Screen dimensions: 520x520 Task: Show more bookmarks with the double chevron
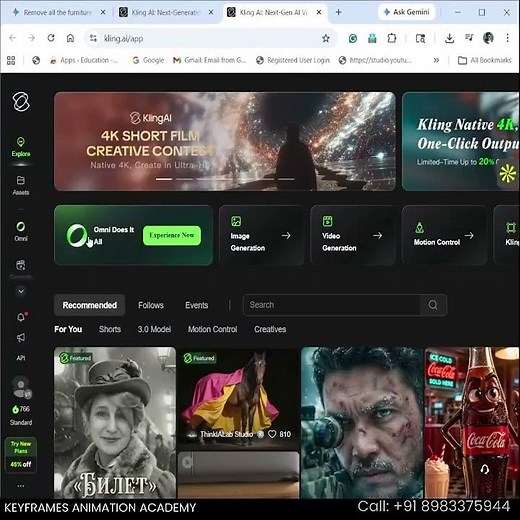coord(436,60)
